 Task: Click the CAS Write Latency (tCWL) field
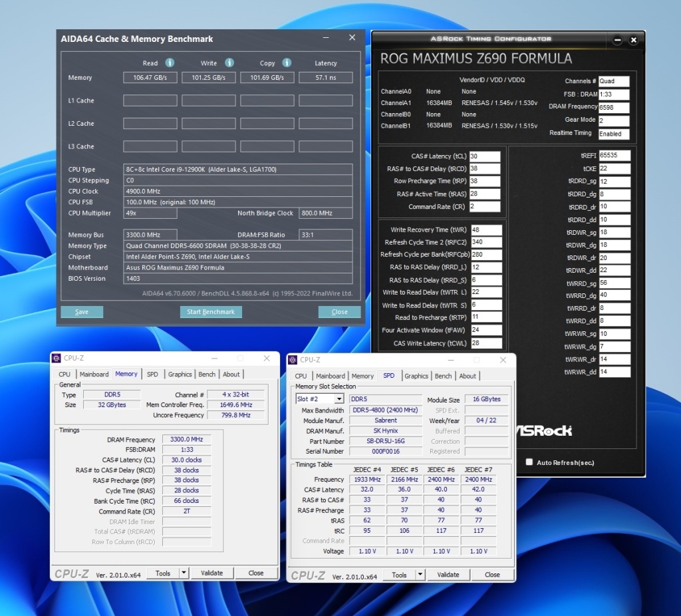(x=486, y=343)
